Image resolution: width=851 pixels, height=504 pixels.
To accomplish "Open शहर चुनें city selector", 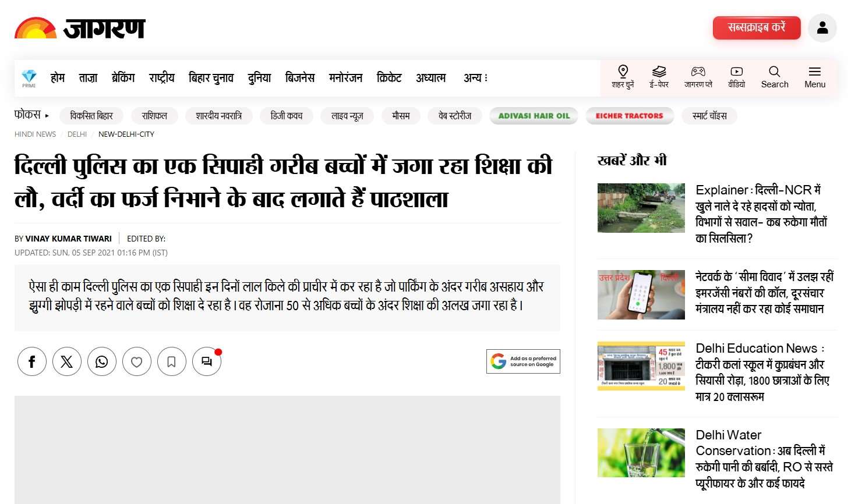I will 623,77.
